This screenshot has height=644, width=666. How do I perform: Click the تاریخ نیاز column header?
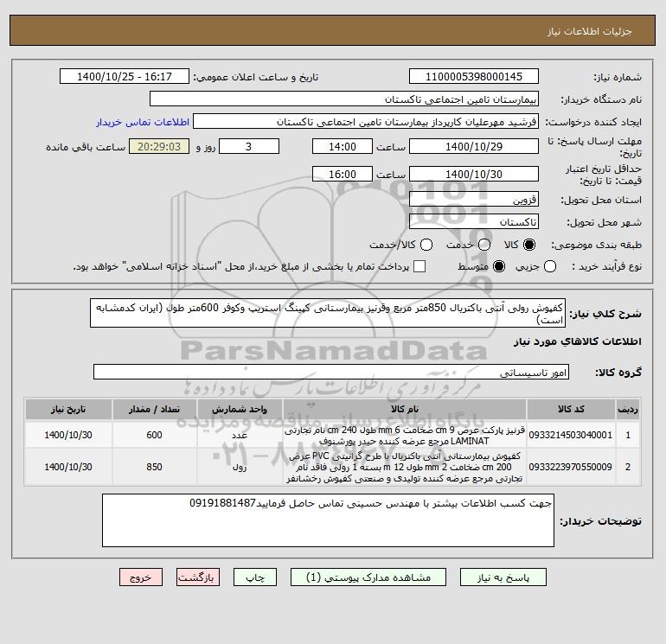68,409
